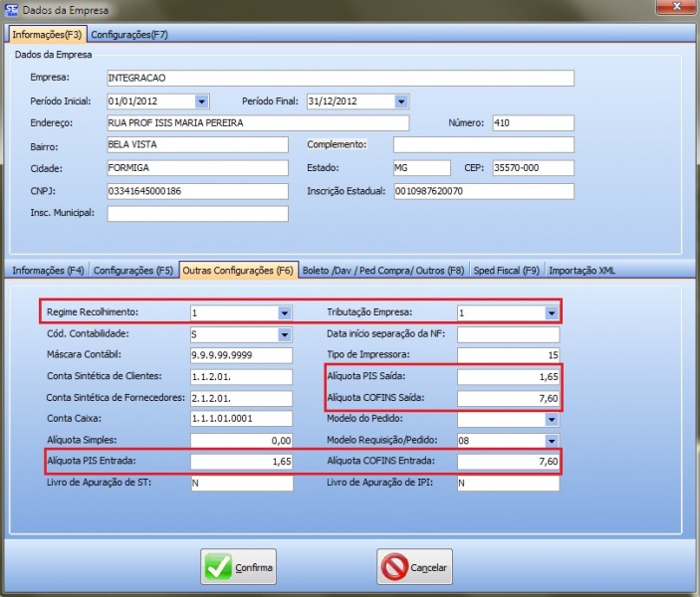700x597 pixels.
Task: Expand the Cód. Contabilidade dropdown
Action: coord(285,334)
